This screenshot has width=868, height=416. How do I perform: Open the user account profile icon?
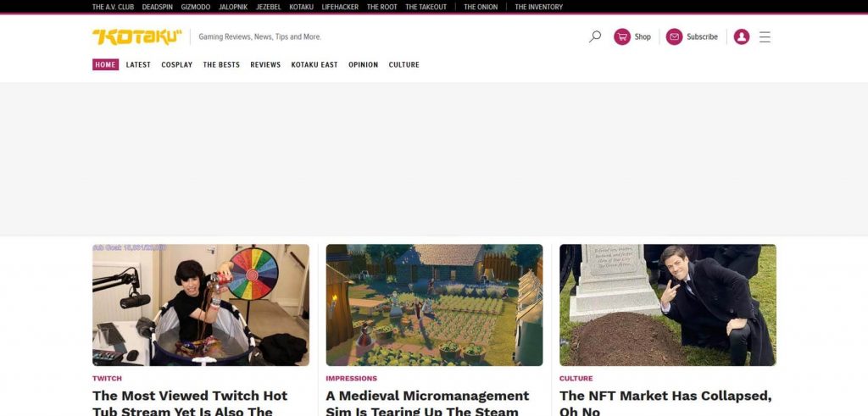[x=742, y=36]
